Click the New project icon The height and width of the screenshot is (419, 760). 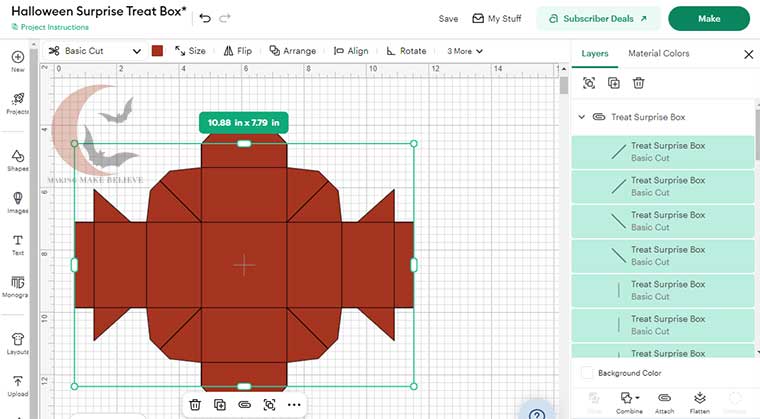tap(17, 61)
